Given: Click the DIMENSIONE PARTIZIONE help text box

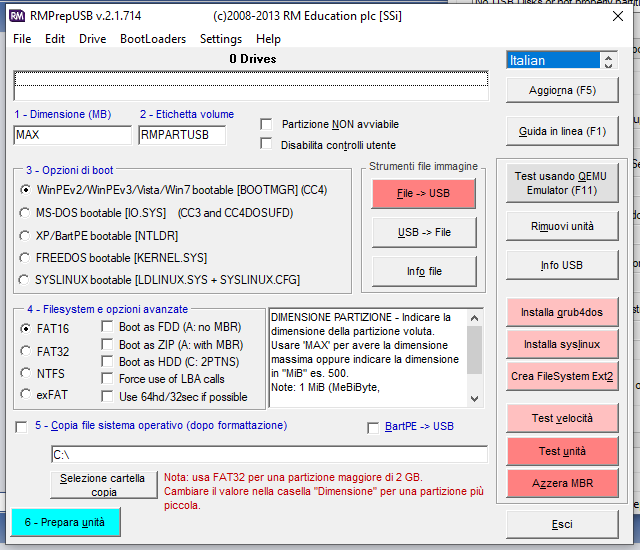Looking at the screenshot, I should click(368, 358).
